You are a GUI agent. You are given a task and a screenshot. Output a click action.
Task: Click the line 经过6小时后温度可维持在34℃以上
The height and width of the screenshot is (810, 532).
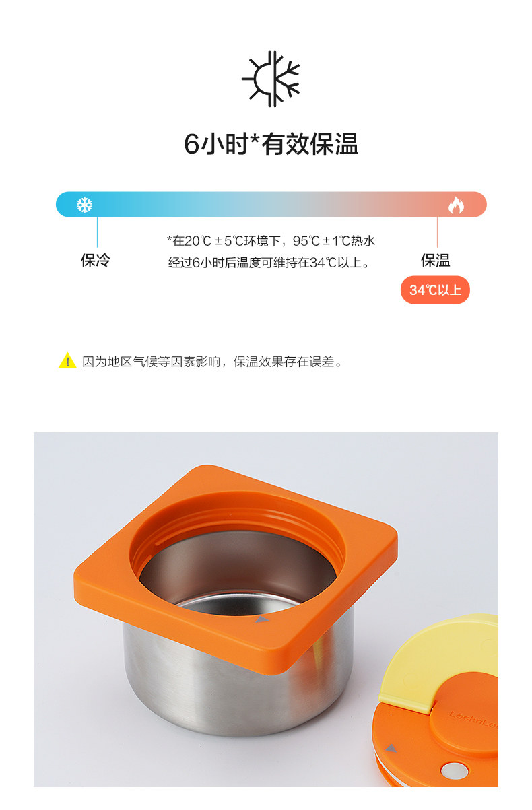(x=271, y=263)
